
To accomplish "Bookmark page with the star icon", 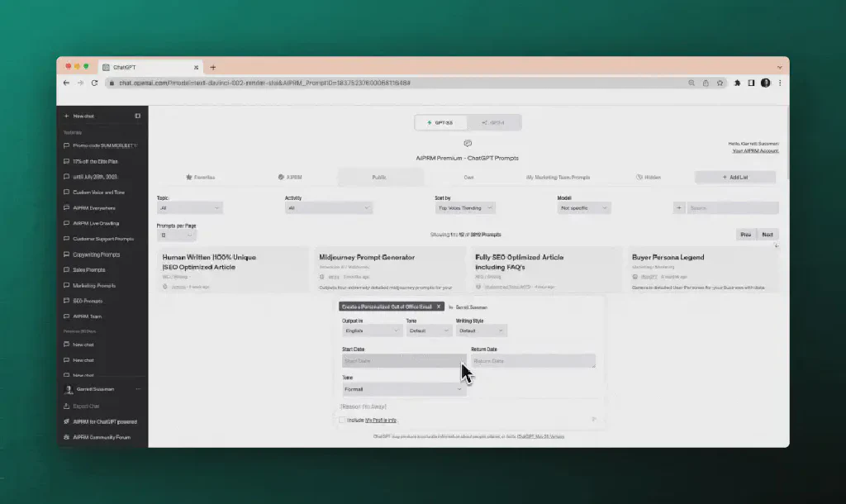I will tap(720, 83).
